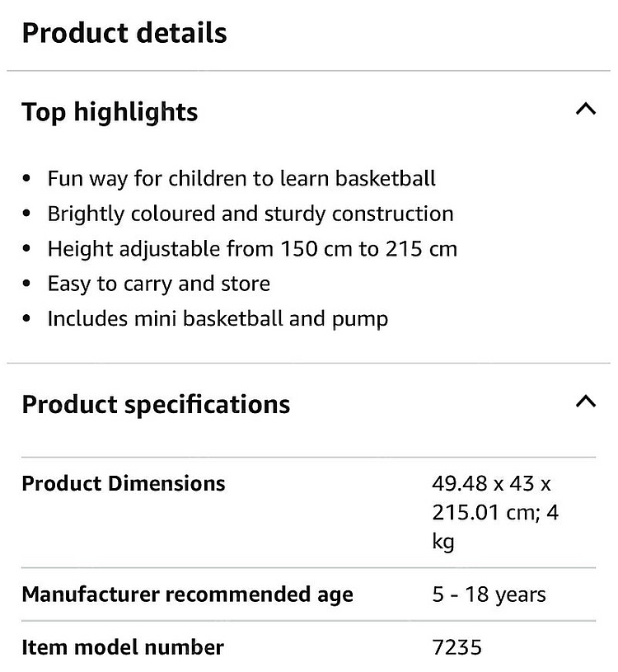Click the Item model number label
Image resolution: width=618 pixels, height=672 pixels.
123,647
